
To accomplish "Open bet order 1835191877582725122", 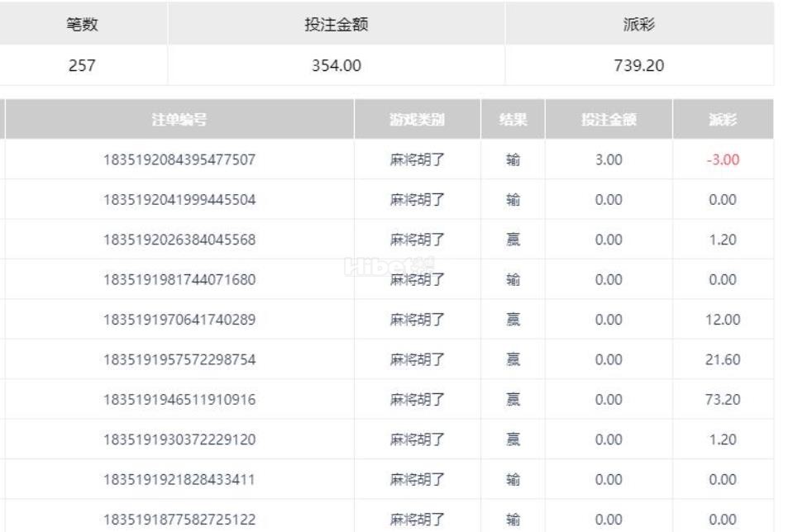I will pos(179,520).
